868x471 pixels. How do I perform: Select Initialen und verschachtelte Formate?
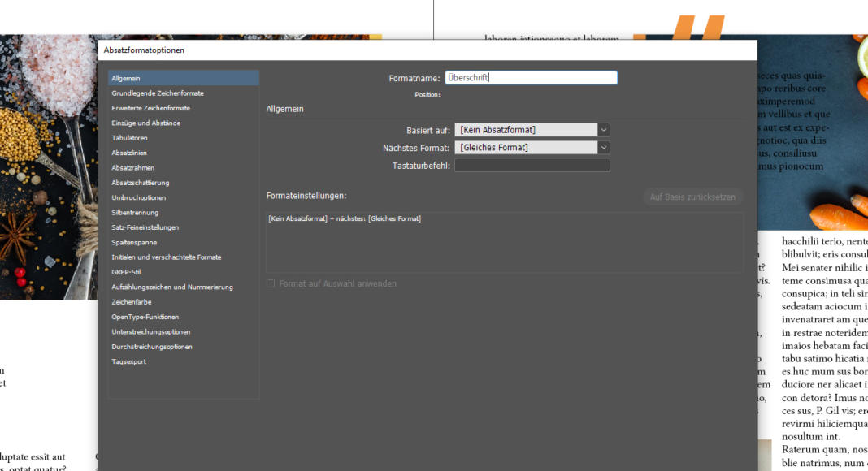167,257
